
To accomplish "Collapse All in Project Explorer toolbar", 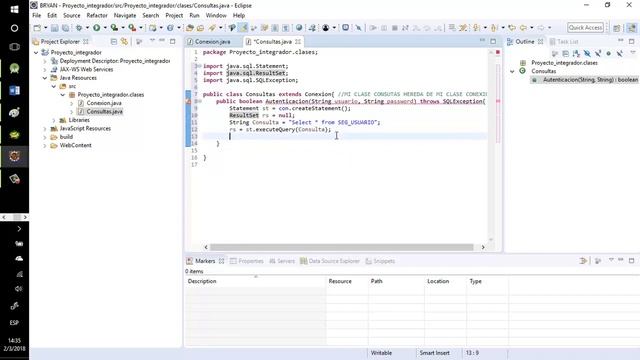I will pos(114,42).
